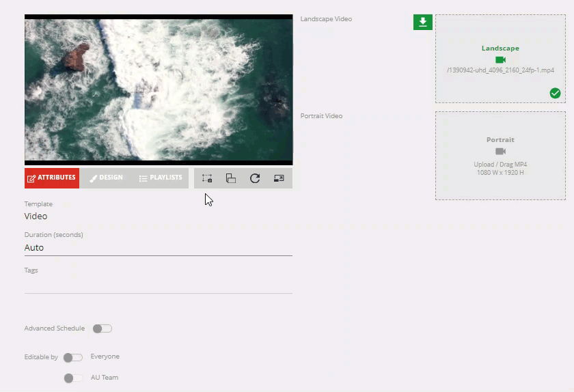Image resolution: width=574 pixels, height=392 pixels.
Task: Click the Duration seconds field showing Auto
Action: click(158, 248)
